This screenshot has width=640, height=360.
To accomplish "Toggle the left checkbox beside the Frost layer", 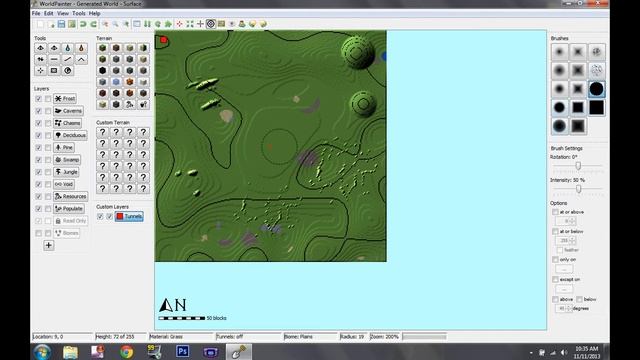I will (x=38, y=99).
